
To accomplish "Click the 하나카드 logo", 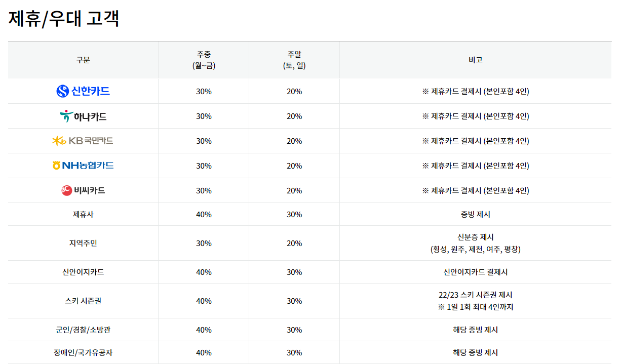I will (x=83, y=116).
